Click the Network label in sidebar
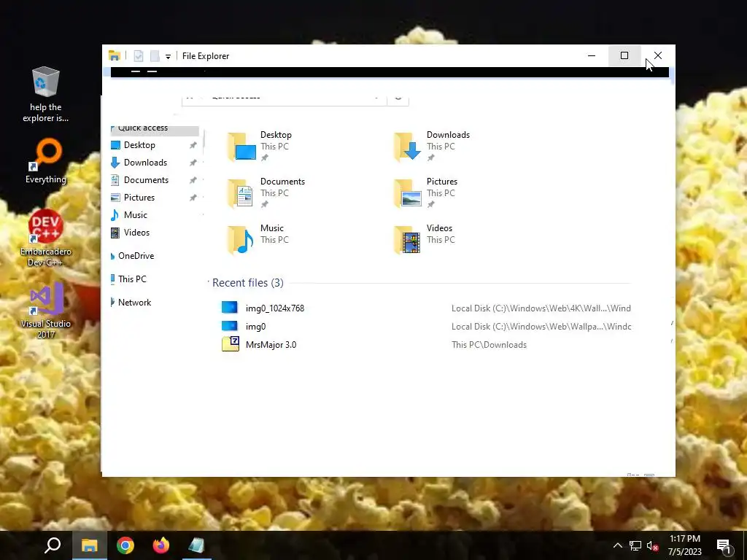747x560 pixels. click(x=134, y=303)
